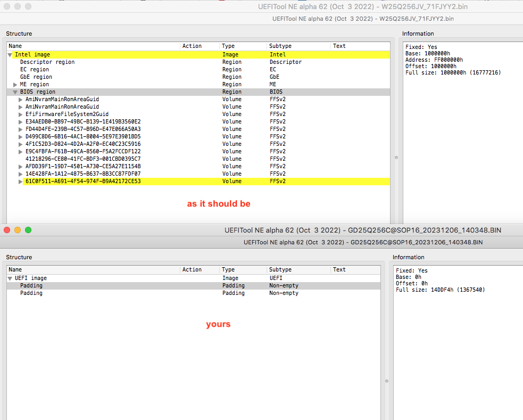Select the UEFI image row
The height and width of the screenshot is (420, 523).
pos(194,278)
